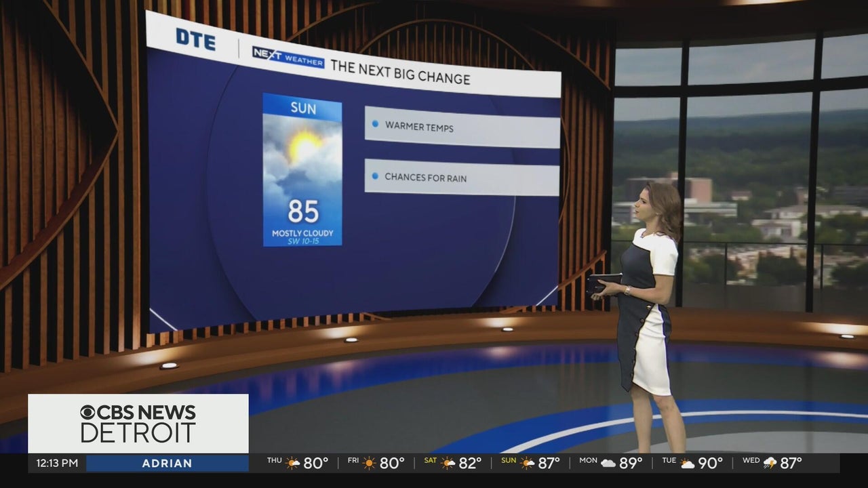Click the DTE sponsor logo
This screenshot has width=868, height=488.
tap(195, 39)
